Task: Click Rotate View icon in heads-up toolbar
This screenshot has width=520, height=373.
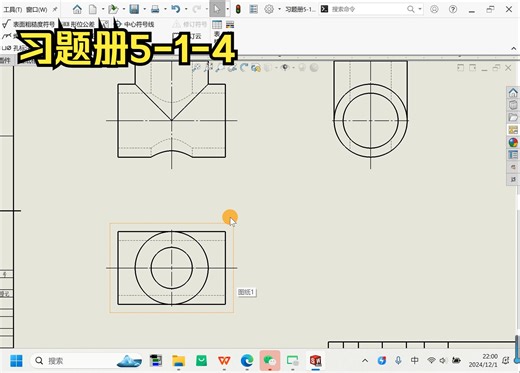Action: 244,68
